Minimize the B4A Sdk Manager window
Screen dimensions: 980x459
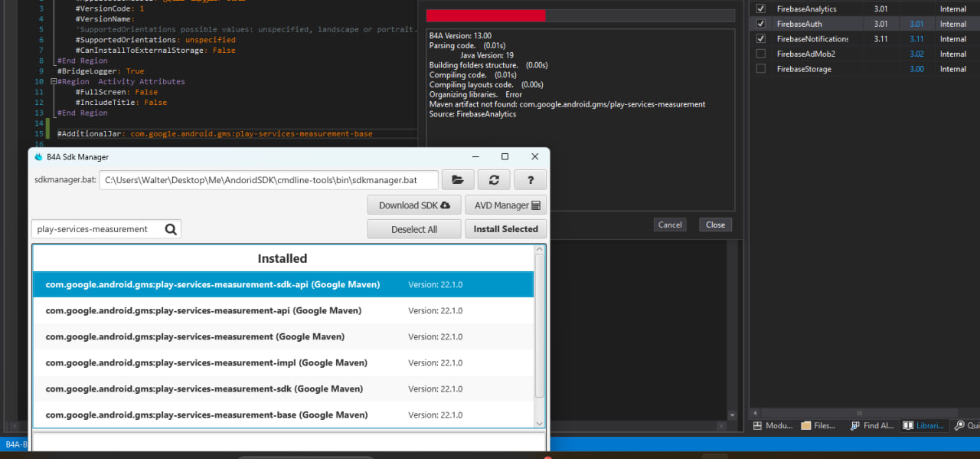(x=475, y=156)
